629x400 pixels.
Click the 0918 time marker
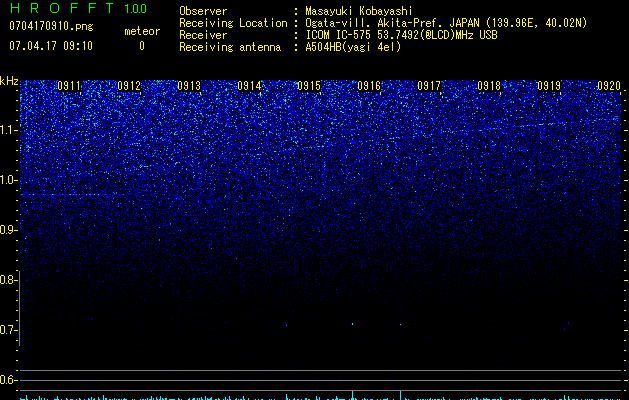point(489,86)
